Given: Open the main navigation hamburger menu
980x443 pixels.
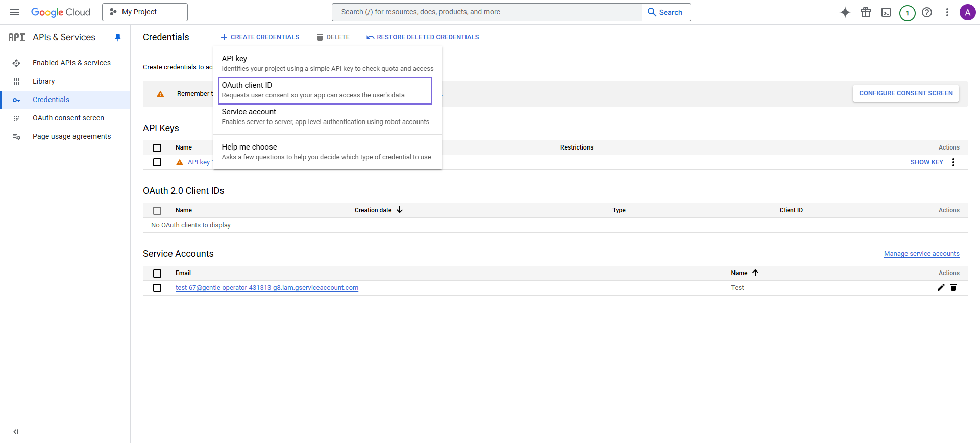Looking at the screenshot, I should pos(14,12).
